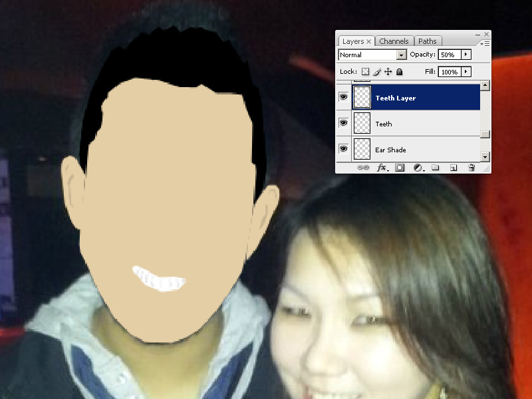Viewport: 532px width, 399px height.
Task: Select the Teeth Layer thumbnail
Action: point(362,97)
